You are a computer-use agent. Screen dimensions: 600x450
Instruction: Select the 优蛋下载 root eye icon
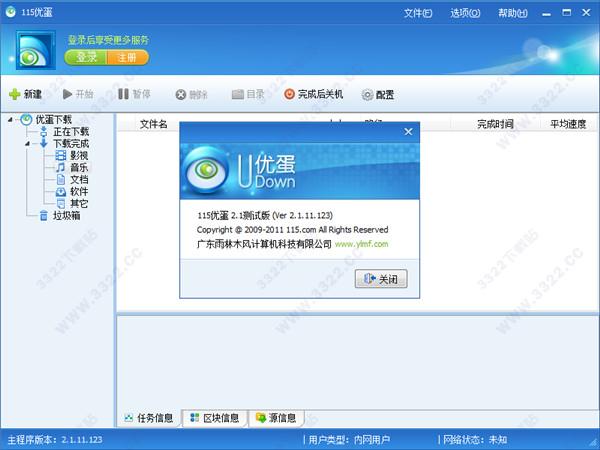click(26, 119)
